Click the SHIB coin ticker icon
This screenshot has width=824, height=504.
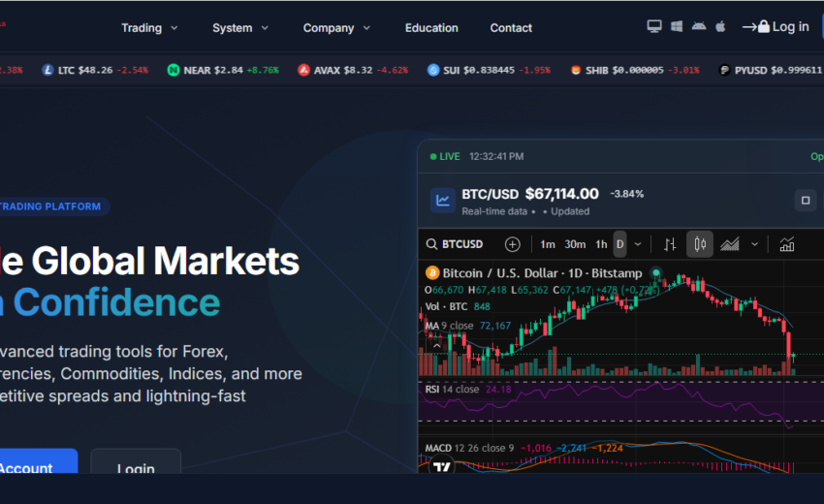[x=576, y=70]
